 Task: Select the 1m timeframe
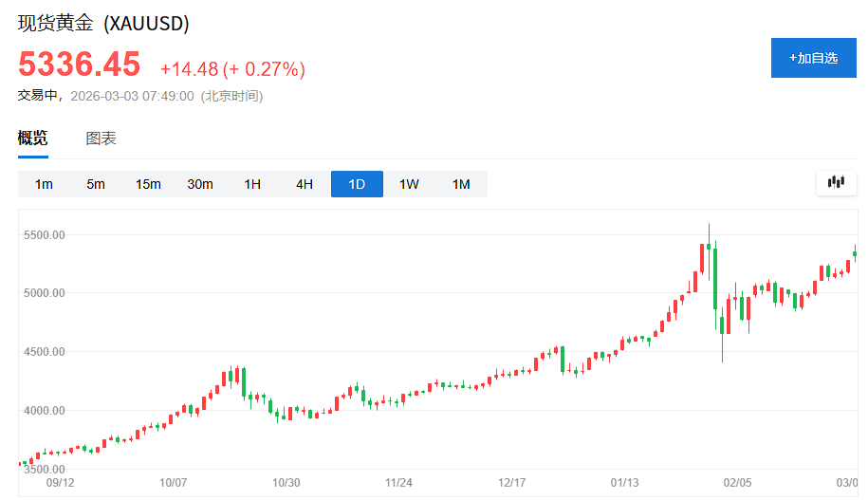tap(44, 184)
